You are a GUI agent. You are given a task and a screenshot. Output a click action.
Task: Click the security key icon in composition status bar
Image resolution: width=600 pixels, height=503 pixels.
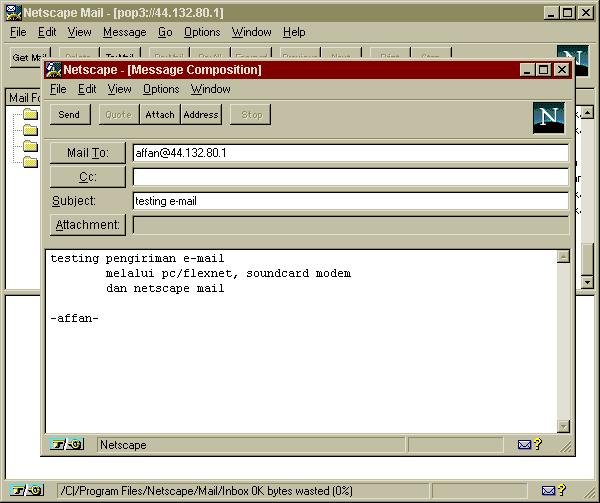pyautogui.click(x=67, y=444)
